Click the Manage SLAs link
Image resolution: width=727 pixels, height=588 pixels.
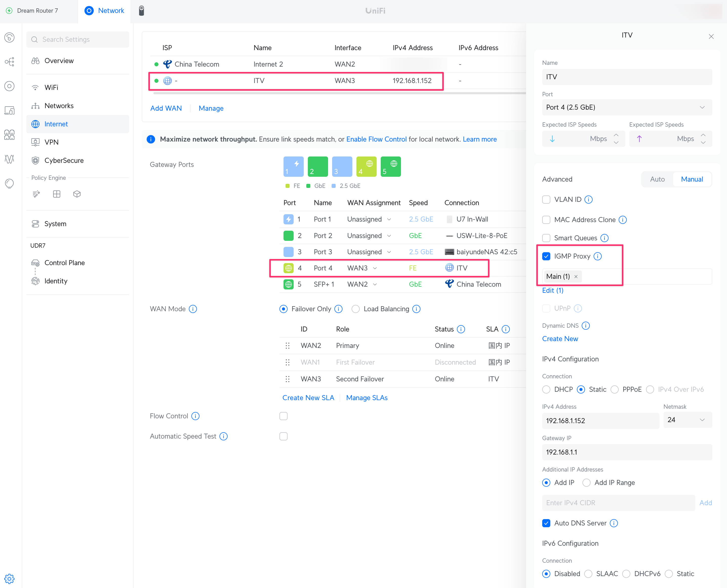[367, 398]
